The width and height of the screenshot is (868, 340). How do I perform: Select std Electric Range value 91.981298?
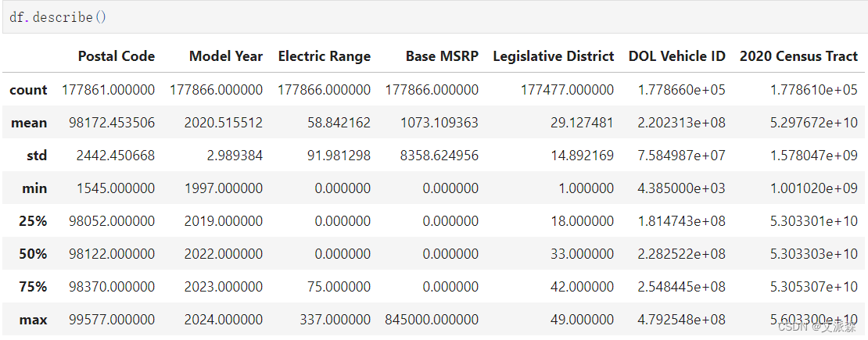tap(339, 155)
